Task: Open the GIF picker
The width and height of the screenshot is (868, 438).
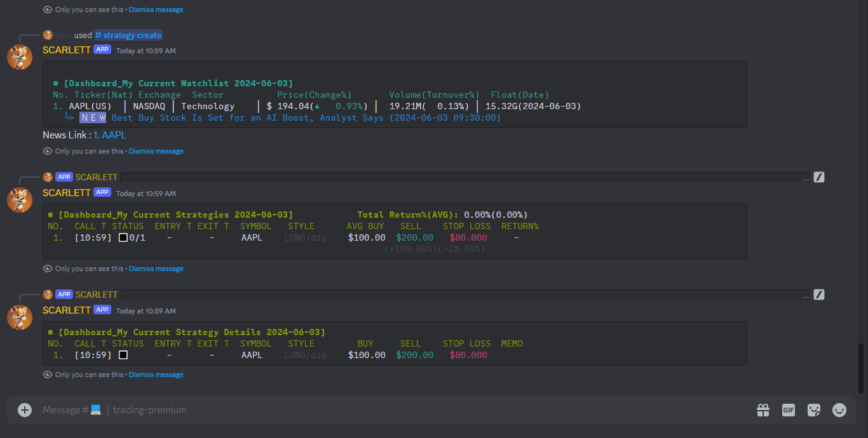Action: (x=789, y=410)
